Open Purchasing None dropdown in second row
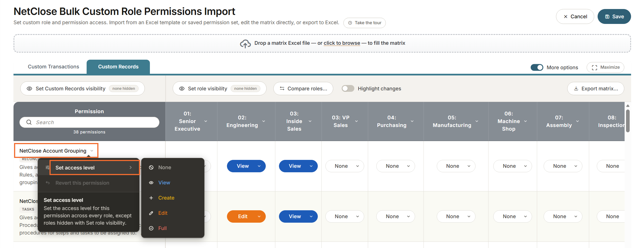Viewport: 644px width, 248px height. 396,216
